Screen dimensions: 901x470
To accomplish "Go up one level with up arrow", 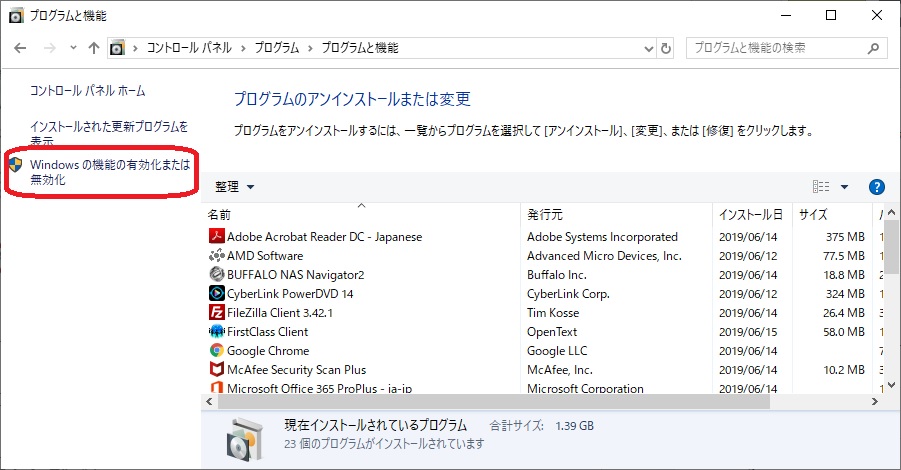I will click(94, 48).
